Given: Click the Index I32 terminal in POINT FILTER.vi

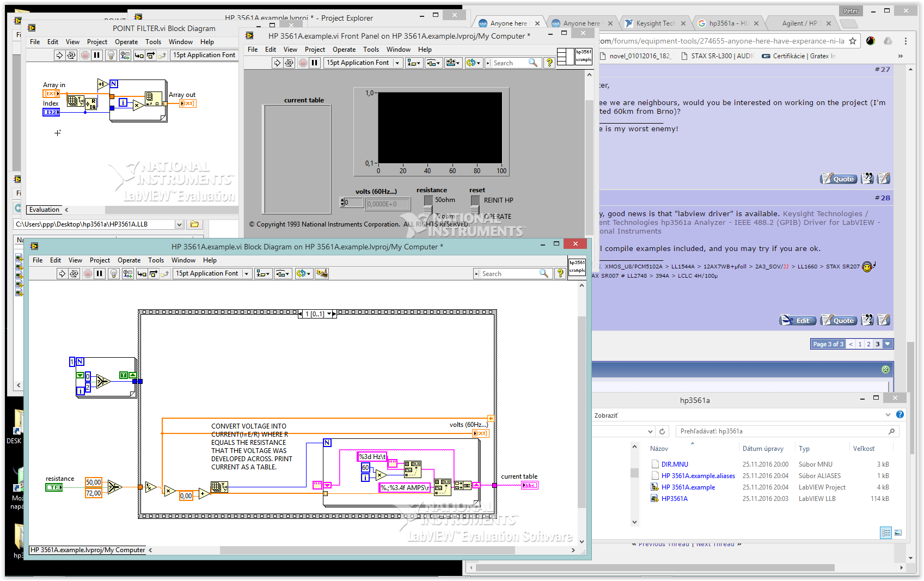Looking at the screenshot, I should click(51, 112).
